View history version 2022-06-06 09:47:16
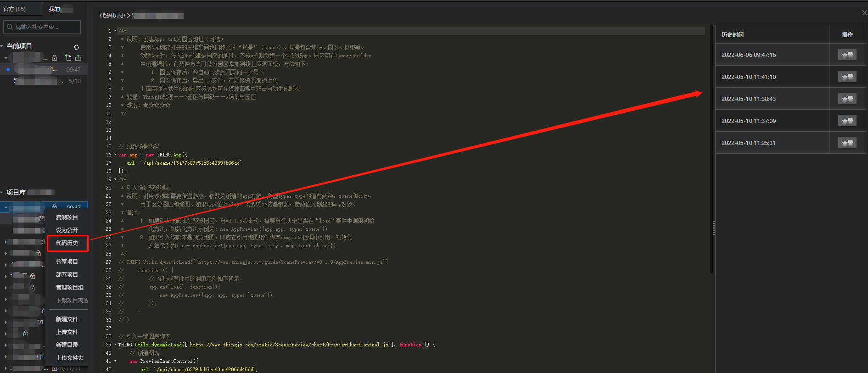868x373 pixels. pyautogui.click(x=847, y=55)
